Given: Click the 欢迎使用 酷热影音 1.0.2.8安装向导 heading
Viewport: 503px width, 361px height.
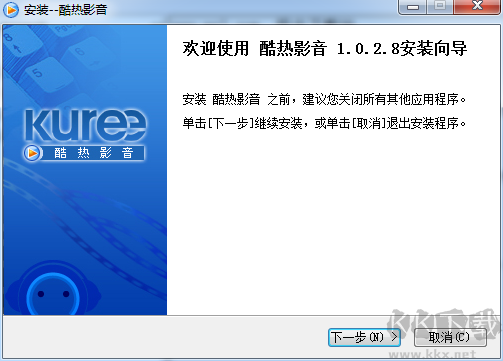Looking at the screenshot, I should coord(325,49).
